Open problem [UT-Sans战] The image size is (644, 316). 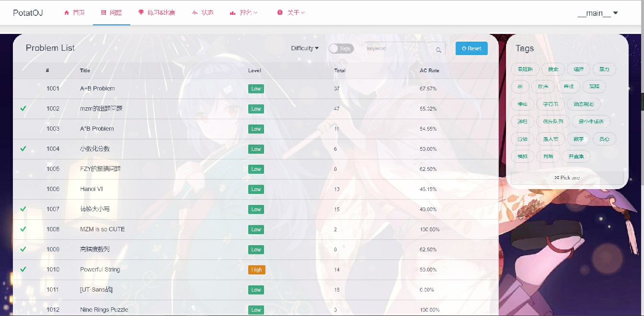[x=96, y=290]
